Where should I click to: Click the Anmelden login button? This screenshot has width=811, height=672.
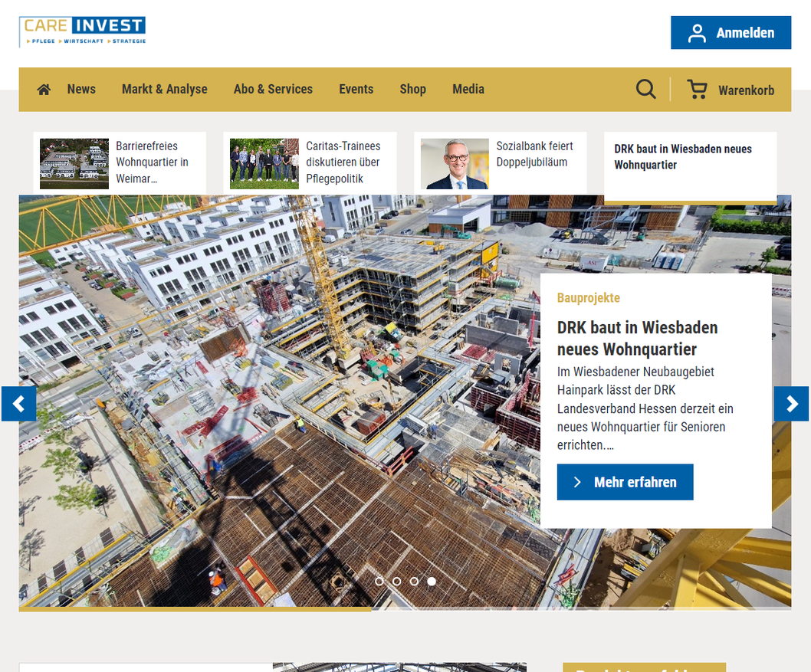click(731, 33)
